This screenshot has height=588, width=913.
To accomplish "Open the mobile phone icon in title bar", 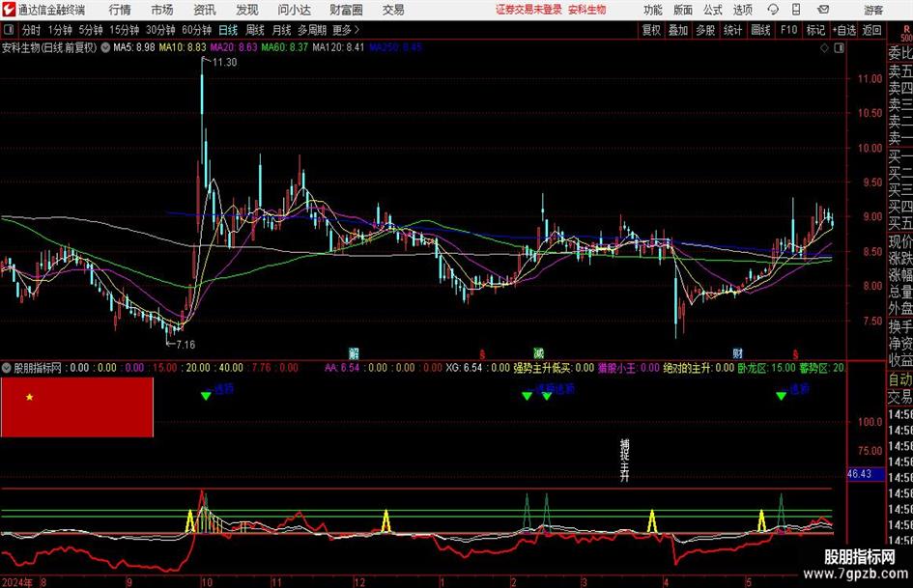I will click(796, 10).
